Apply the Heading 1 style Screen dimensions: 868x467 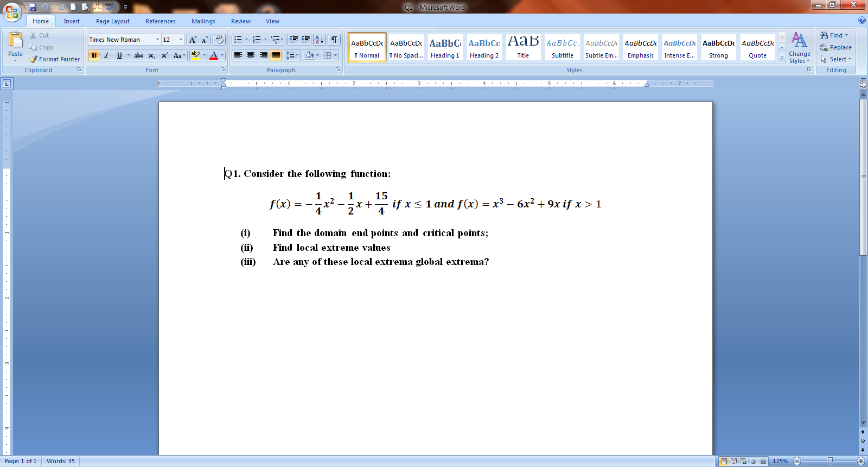tap(445, 47)
